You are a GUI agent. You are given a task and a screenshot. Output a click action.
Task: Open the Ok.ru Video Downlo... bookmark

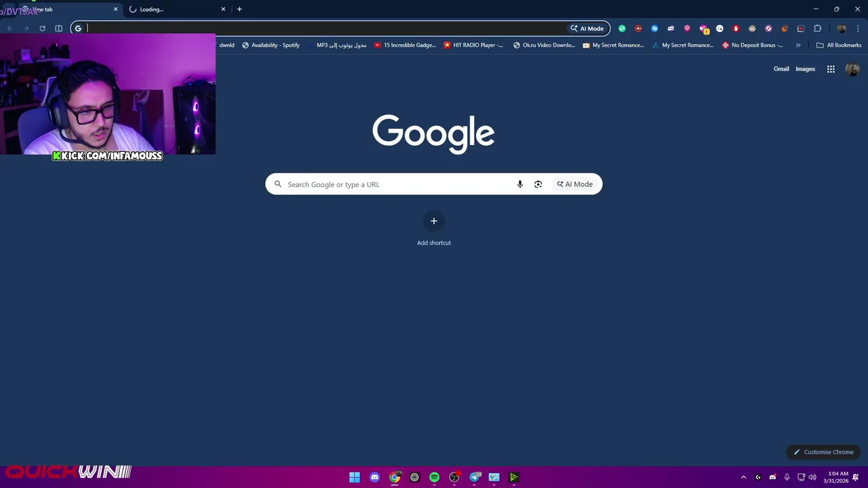[x=544, y=45]
